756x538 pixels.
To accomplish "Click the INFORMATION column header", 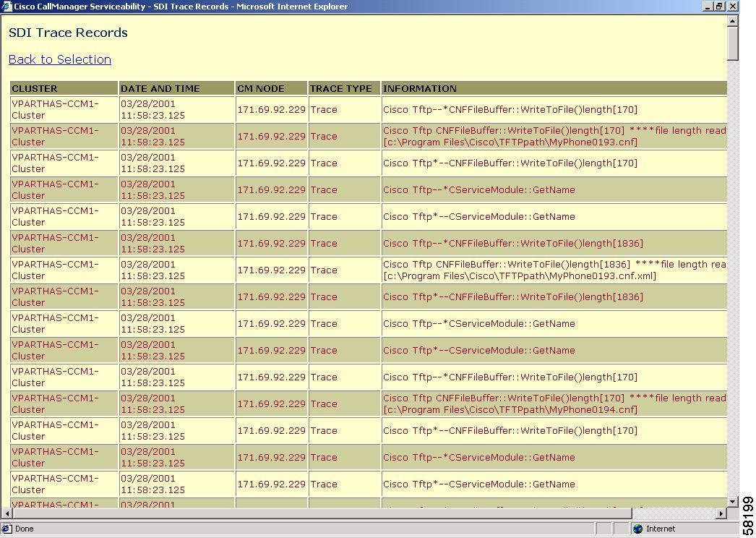I will pyautogui.click(x=554, y=88).
